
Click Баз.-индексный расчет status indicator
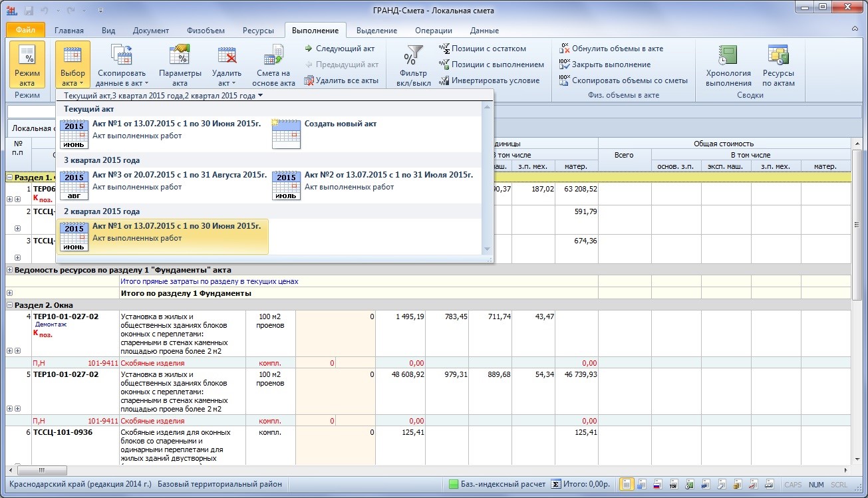tap(497, 484)
